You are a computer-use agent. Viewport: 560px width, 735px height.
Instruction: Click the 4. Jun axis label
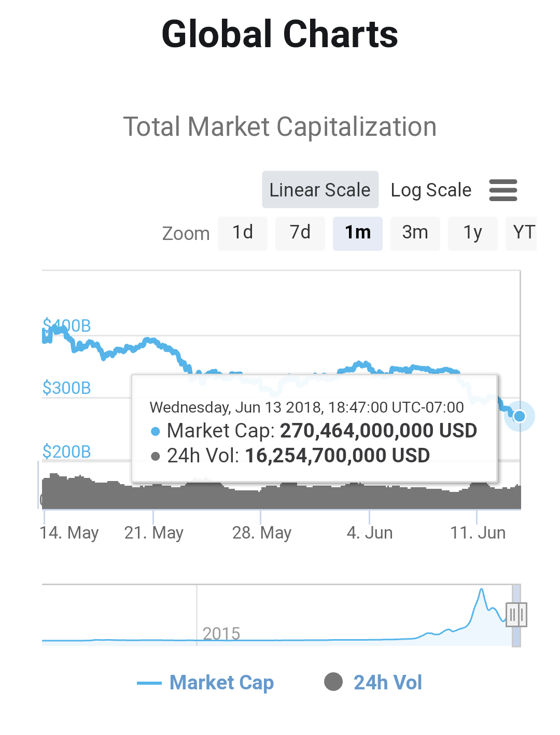click(370, 533)
